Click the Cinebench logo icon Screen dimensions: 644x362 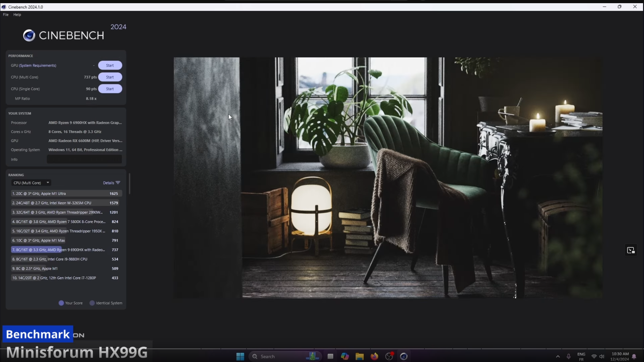tap(29, 35)
